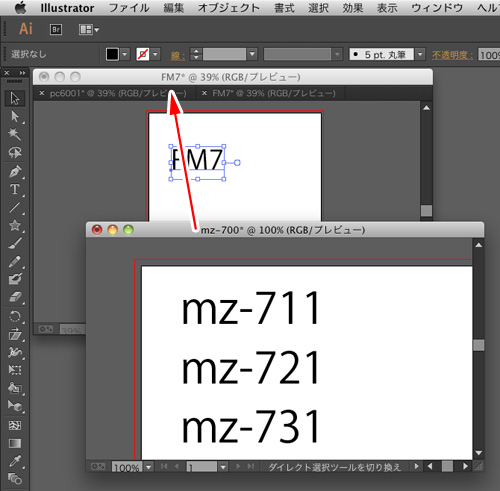Select the Line Segment tool

pyautogui.click(x=15, y=207)
